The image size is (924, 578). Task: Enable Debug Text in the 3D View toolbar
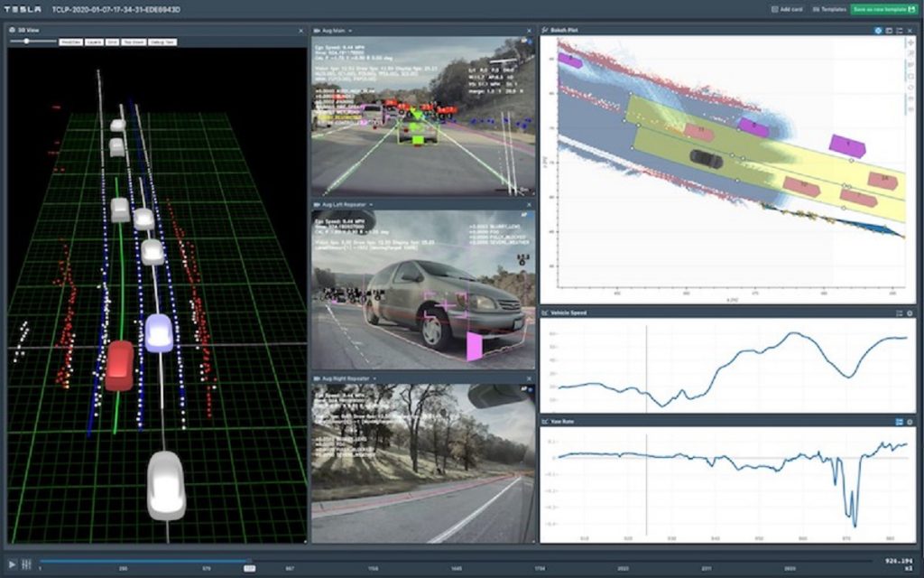162,42
